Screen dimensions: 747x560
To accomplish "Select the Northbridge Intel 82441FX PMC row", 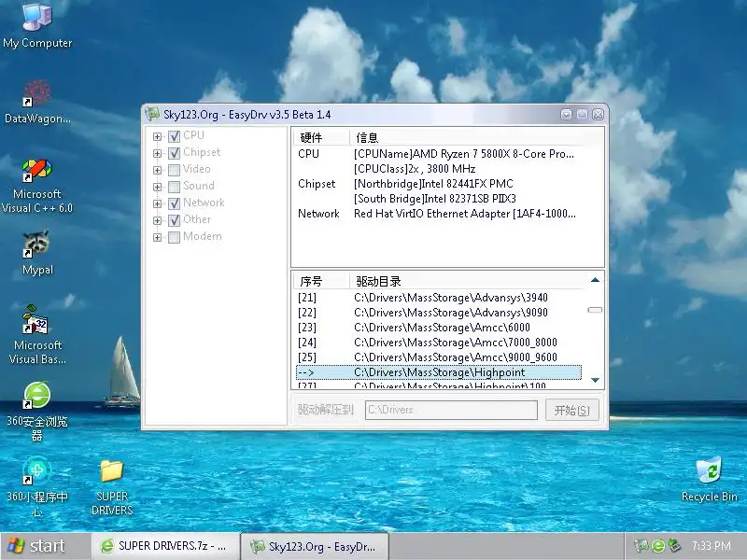I will click(x=437, y=184).
